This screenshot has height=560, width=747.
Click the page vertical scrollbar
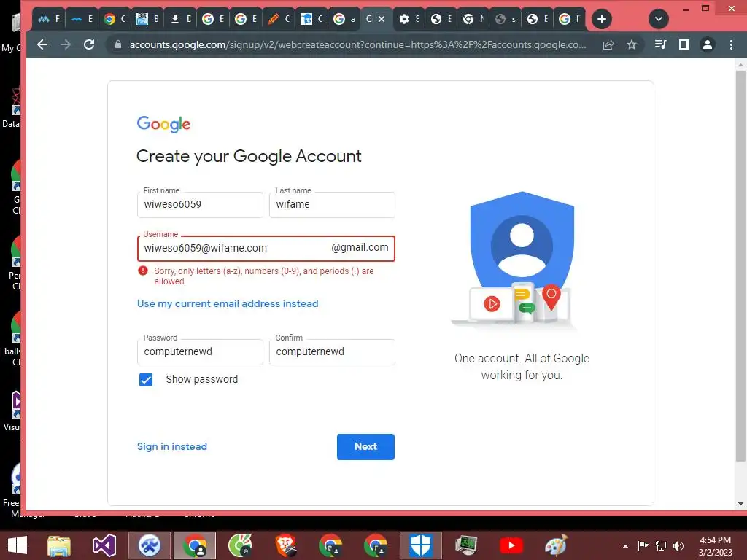[740, 265]
